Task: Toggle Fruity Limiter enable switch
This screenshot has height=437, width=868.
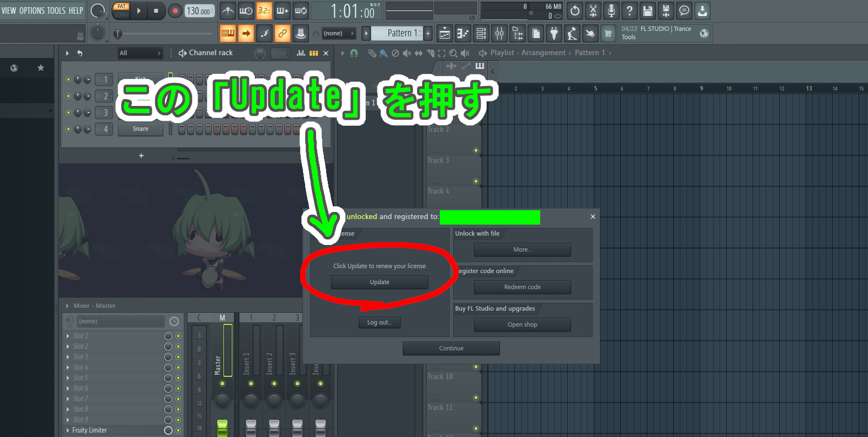Action: click(178, 430)
